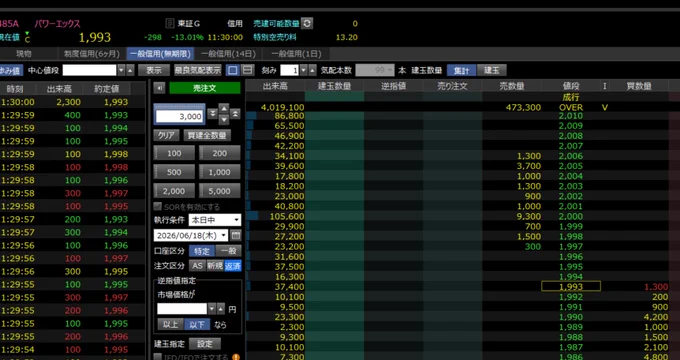The width and height of the screenshot is (680, 360).
Task: Click the 最良気配表示 button
Action: [x=198, y=70]
